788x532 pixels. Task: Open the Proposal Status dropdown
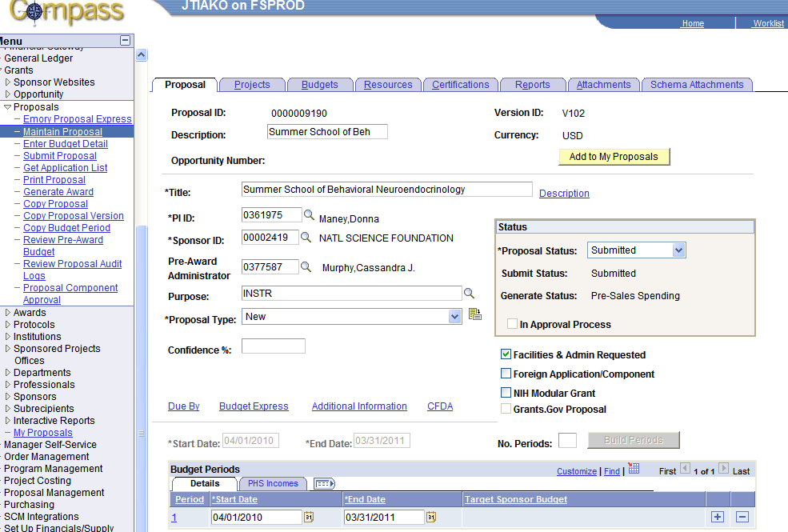636,250
